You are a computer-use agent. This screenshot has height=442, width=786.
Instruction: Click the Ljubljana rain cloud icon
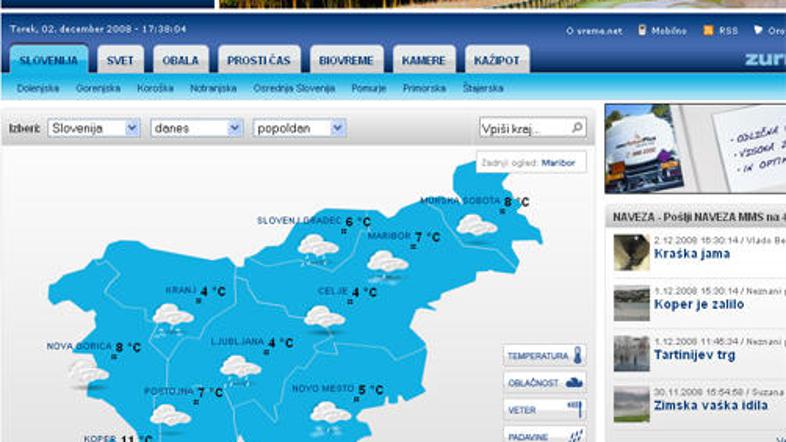tap(240, 370)
